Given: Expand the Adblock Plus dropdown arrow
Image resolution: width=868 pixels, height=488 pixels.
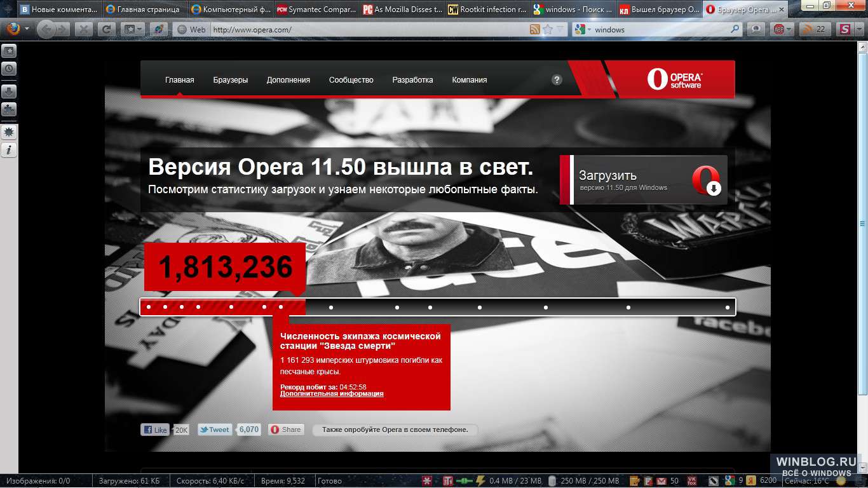Looking at the screenshot, I should tap(789, 29).
